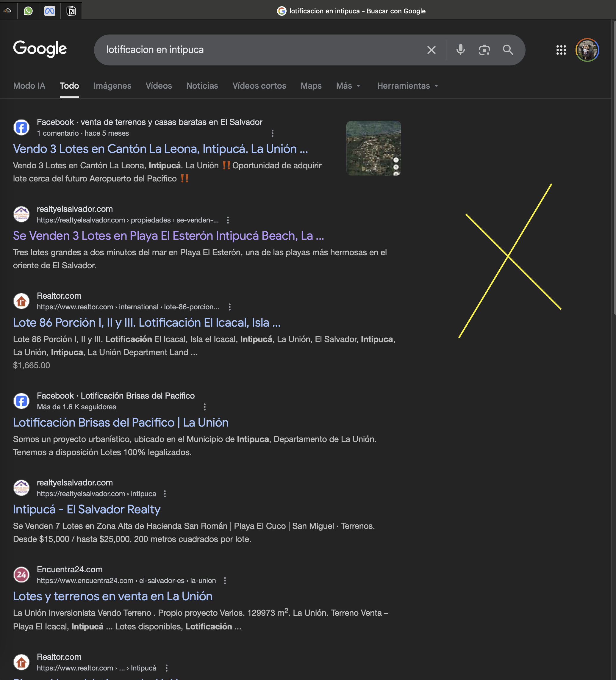Open the pinned WhatsApp tab
This screenshot has height=680, width=616.
(x=28, y=11)
